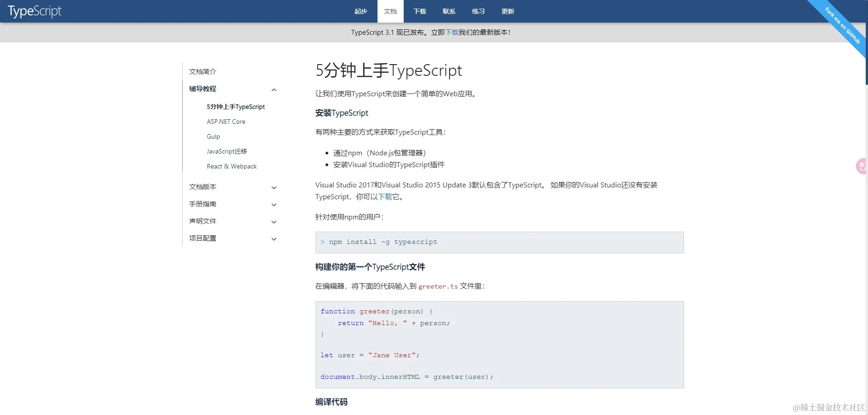Open the 起步 nav tab
The image size is (868, 415).
tap(361, 11)
